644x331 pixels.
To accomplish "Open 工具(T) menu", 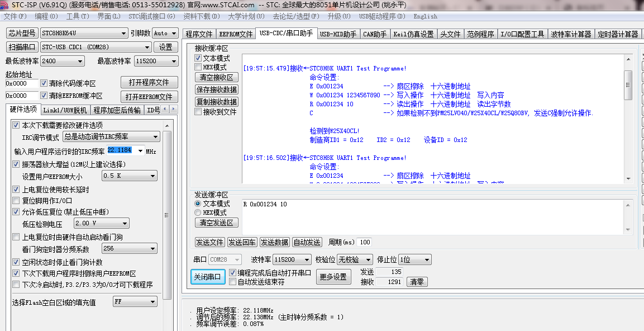I will tap(78, 16).
